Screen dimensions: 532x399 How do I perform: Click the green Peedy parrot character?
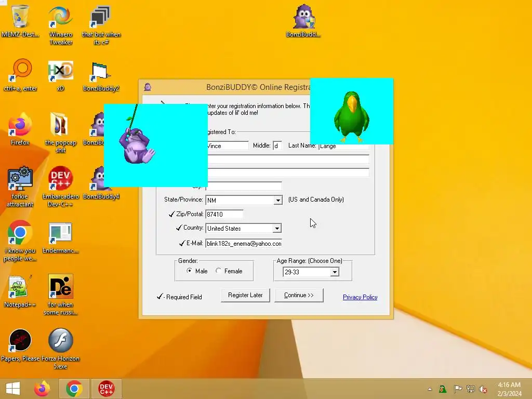click(352, 116)
